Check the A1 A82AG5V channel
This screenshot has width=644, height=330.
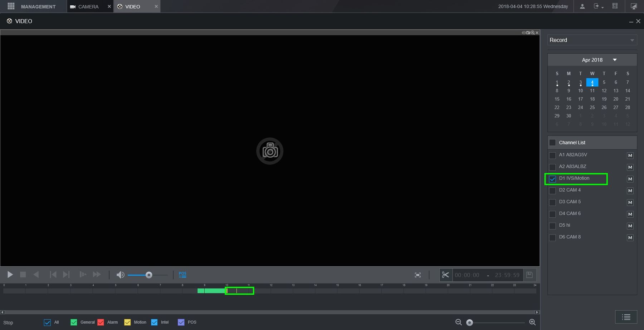552,156
